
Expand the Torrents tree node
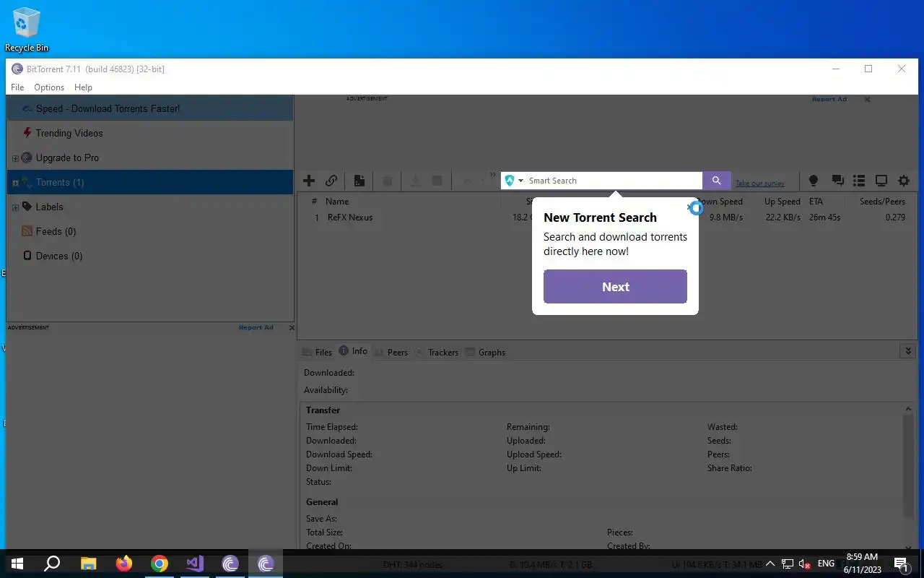(15, 183)
